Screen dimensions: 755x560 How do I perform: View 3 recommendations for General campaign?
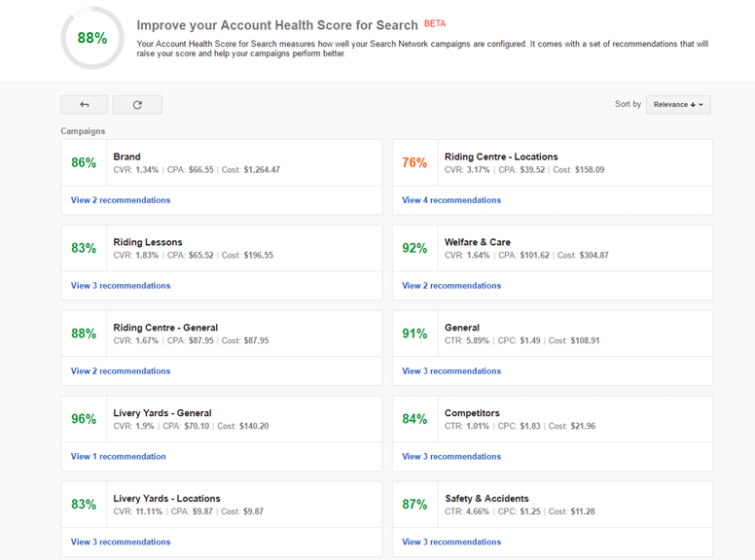click(451, 371)
